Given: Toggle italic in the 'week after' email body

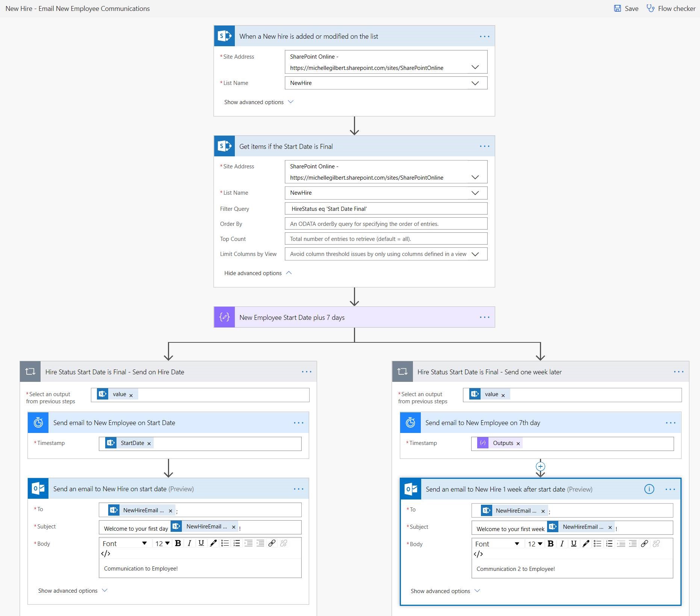Looking at the screenshot, I should (562, 543).
